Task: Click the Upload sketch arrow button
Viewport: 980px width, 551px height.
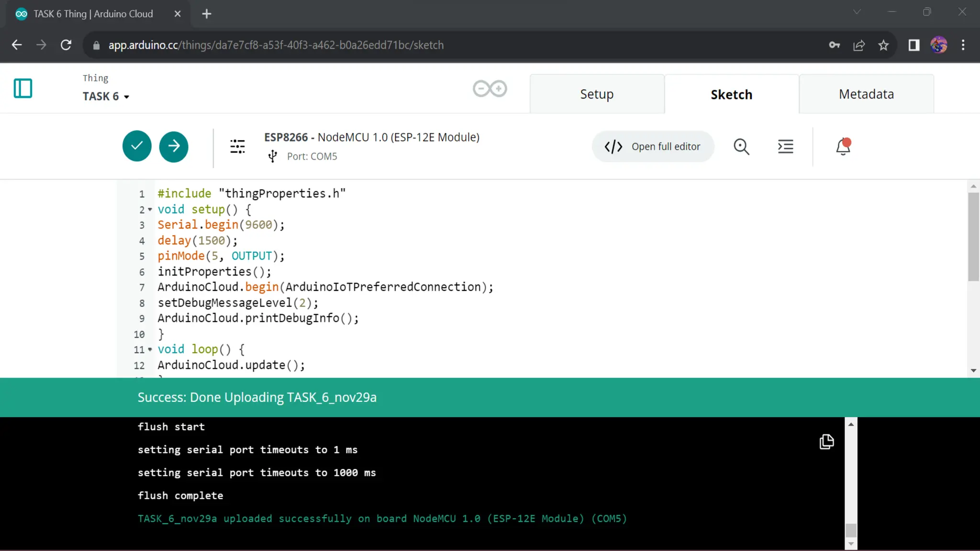Action: coord(174,146)
